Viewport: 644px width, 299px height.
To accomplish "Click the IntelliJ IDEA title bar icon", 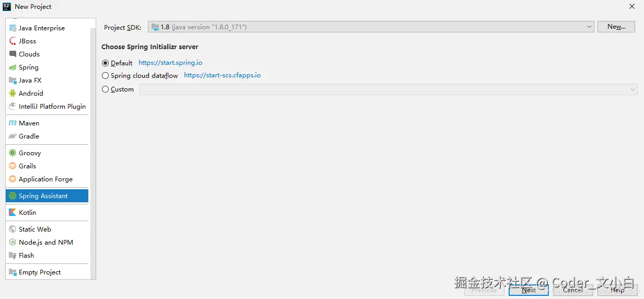I will coord(7,6).
